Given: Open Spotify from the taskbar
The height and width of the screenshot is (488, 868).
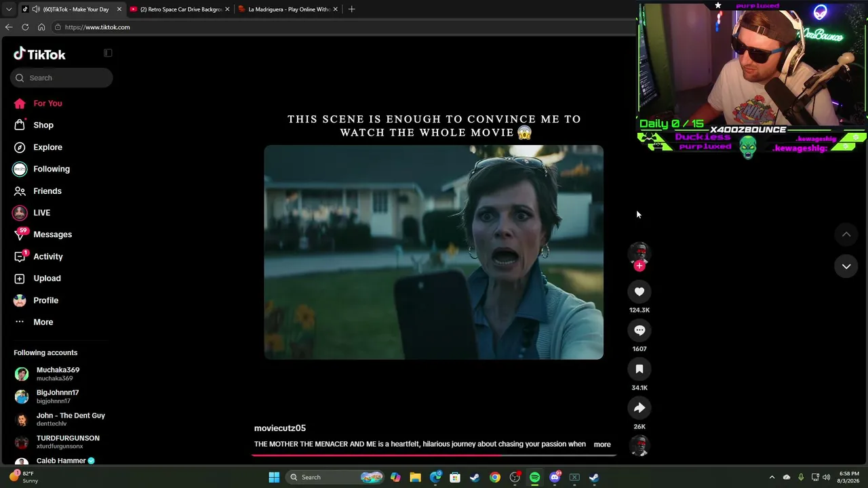Looking at the screenshot, I should 534,477.
